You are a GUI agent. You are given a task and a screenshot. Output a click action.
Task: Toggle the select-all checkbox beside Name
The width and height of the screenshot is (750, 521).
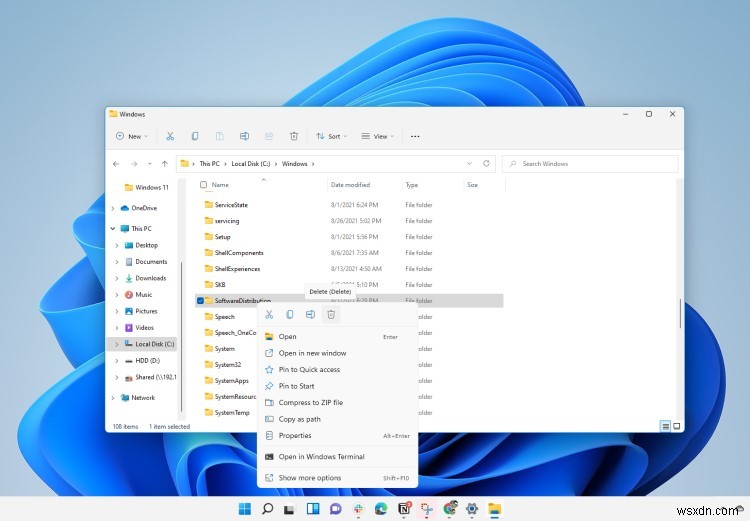point(203,185)
